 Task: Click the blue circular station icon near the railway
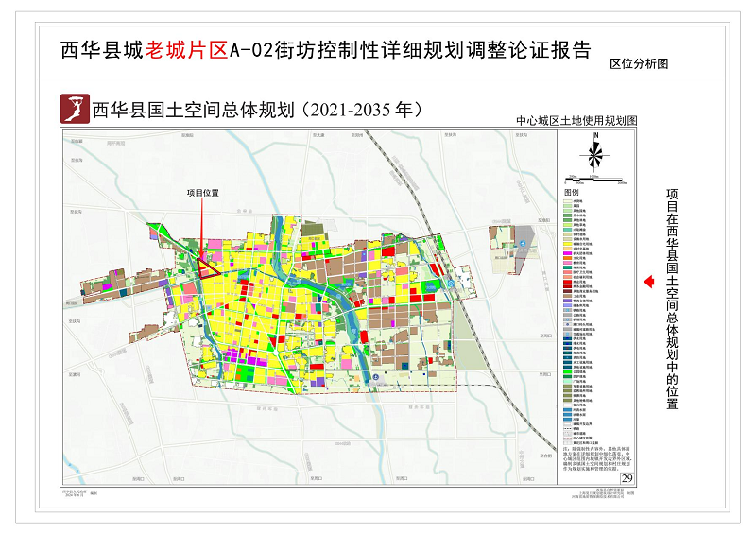[452, 284]
